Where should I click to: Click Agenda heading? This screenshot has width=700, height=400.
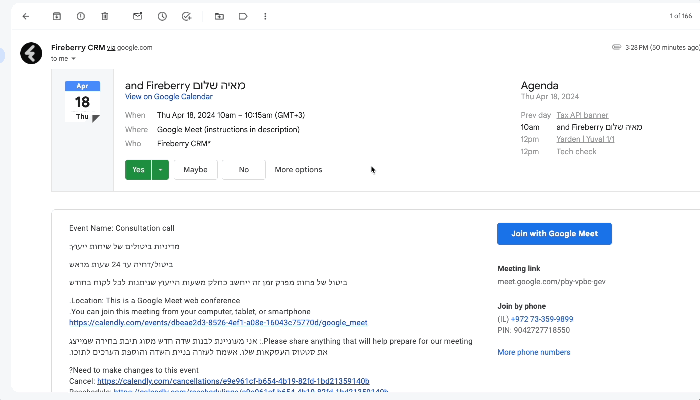[x=539, y=85]
